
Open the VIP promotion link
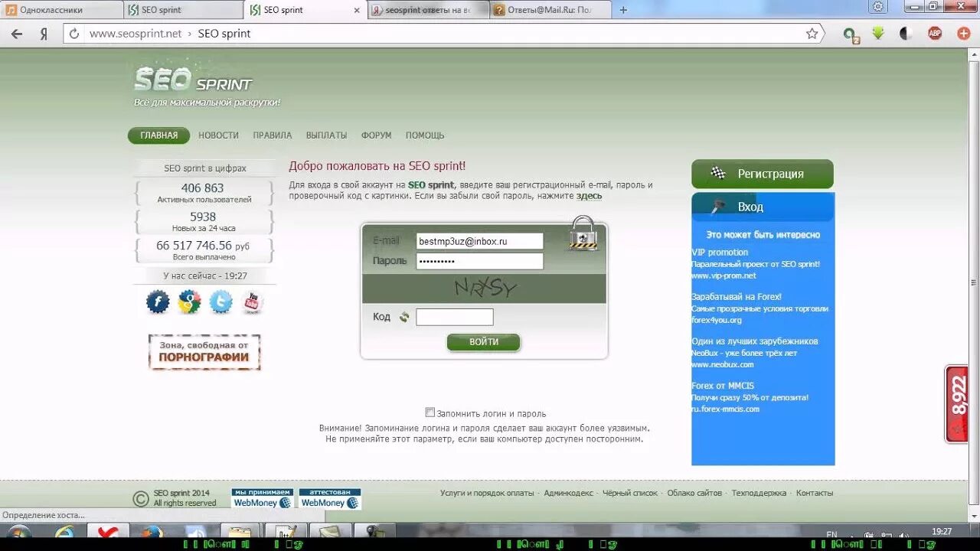tap(720, 252)
